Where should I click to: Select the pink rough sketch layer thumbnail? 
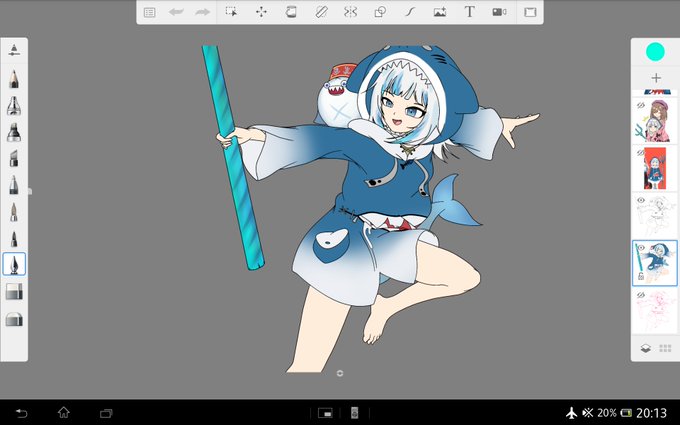coord(654,311)
